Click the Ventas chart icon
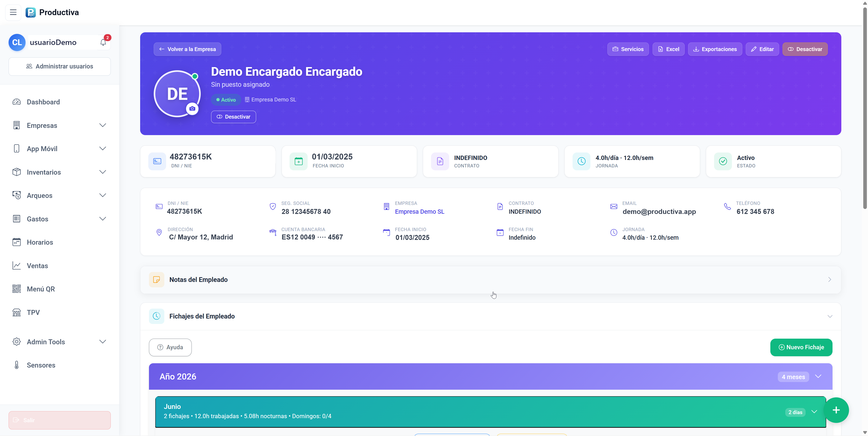Screen dimensions: 868x436 point(17,266)
